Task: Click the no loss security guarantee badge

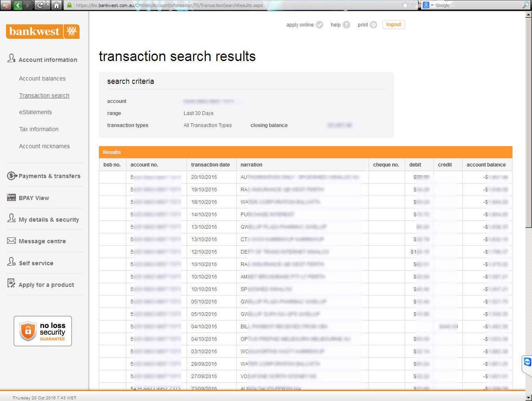Action: [43, 331]
